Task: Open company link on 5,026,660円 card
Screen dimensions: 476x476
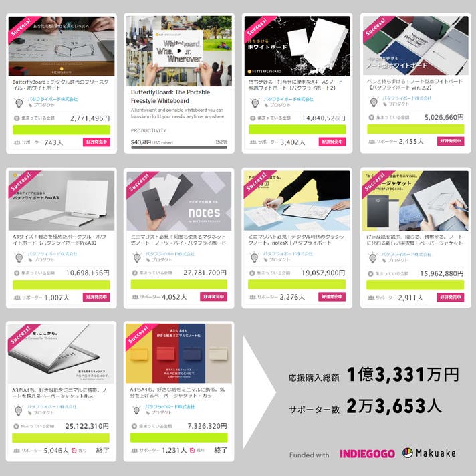Action: (406, 98)
